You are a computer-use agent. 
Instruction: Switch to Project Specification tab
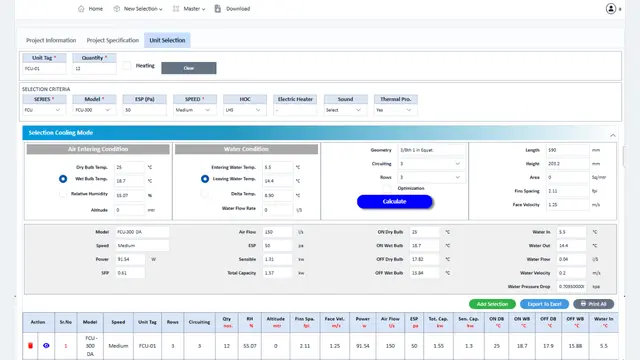[113, 40]
